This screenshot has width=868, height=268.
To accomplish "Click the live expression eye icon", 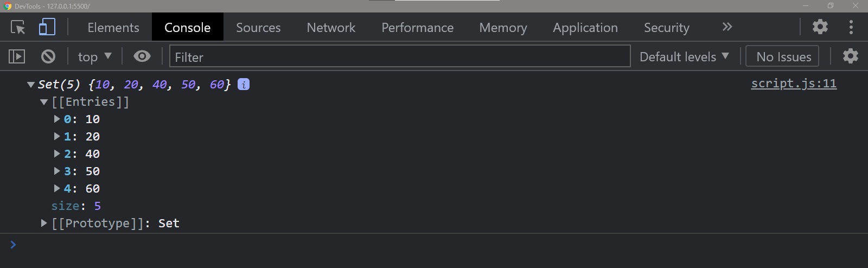I will point(142,56).
